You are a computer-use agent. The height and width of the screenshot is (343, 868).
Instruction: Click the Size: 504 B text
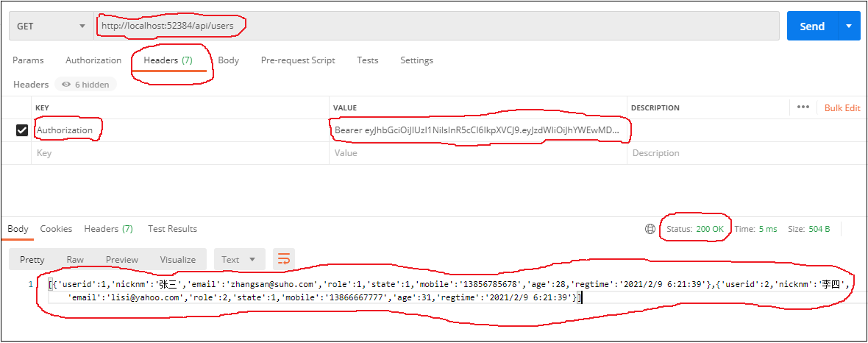(808, 229)
